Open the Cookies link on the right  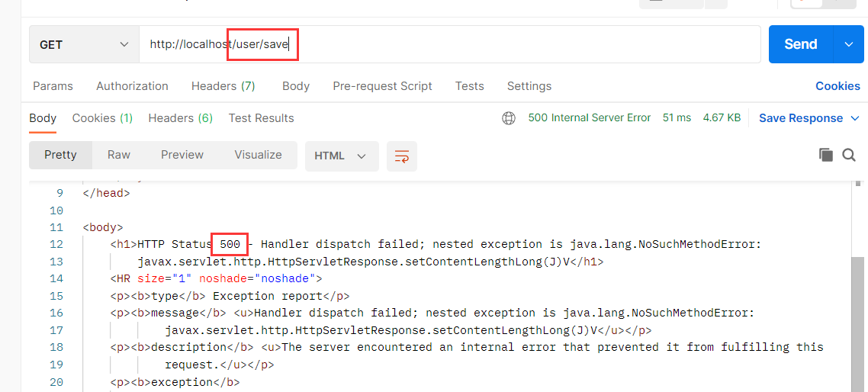coord(837,86)
